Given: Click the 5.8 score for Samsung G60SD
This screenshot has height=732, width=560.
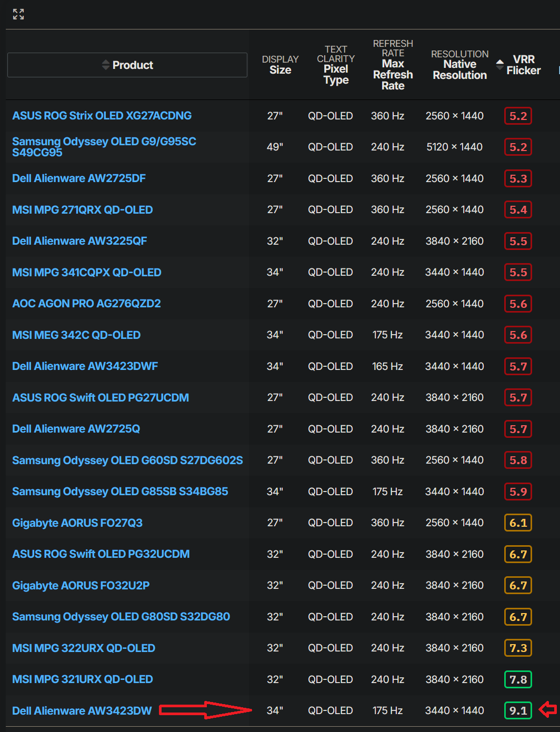Looking at the screenshot, I should [518, 460].
